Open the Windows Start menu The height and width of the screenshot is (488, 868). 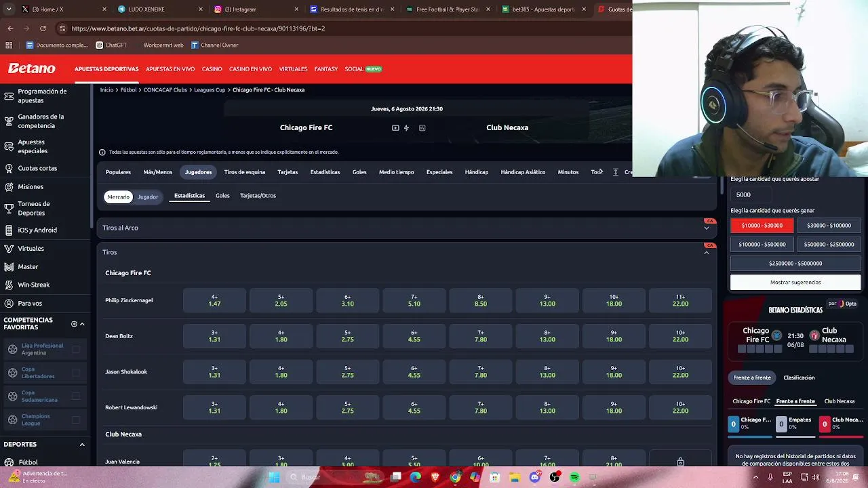click(x=274, y=477)
